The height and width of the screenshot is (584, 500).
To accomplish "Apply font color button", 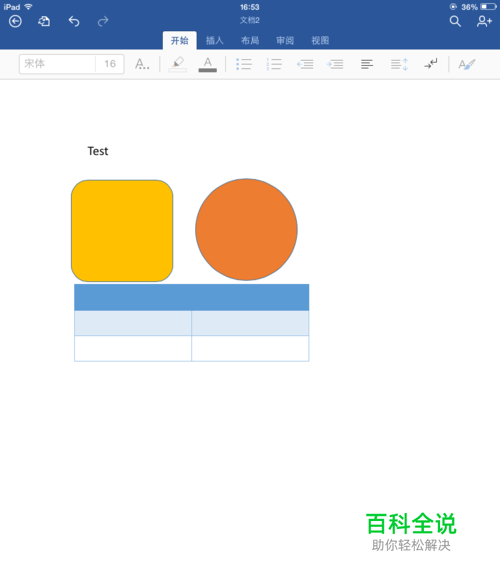I will 208,64.
